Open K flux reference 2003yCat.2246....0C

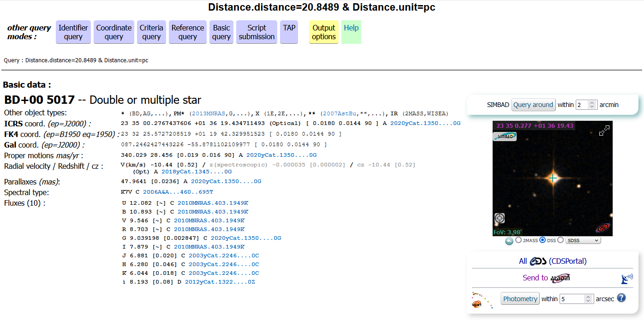[224, 273]
